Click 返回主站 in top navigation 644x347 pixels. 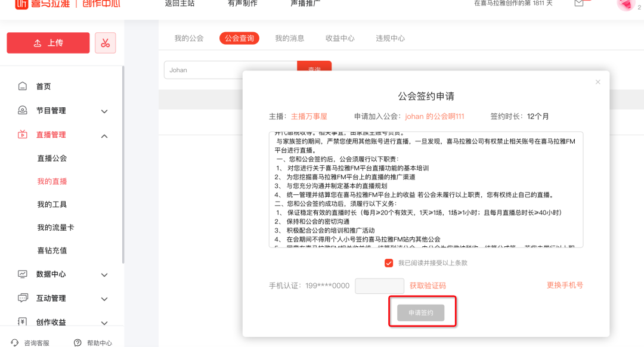click(x=179, y=4)
